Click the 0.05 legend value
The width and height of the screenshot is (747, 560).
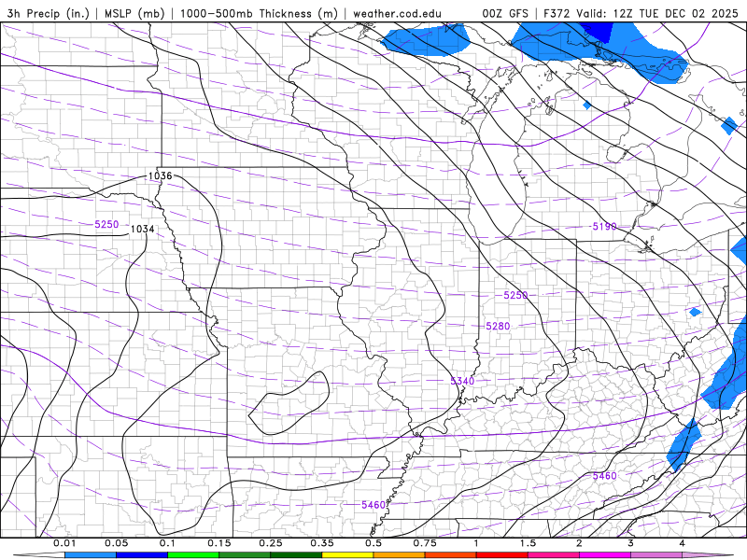[116, 543]
